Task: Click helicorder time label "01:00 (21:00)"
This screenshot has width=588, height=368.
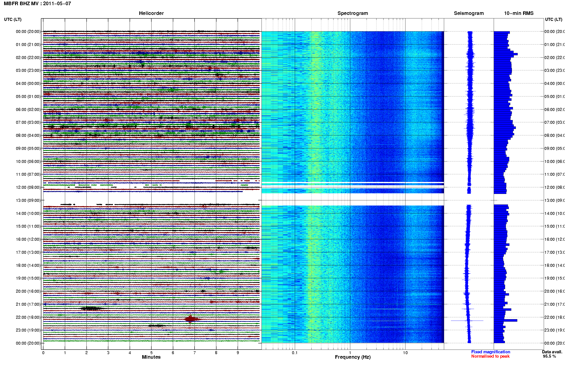Action: coord(28,44)
